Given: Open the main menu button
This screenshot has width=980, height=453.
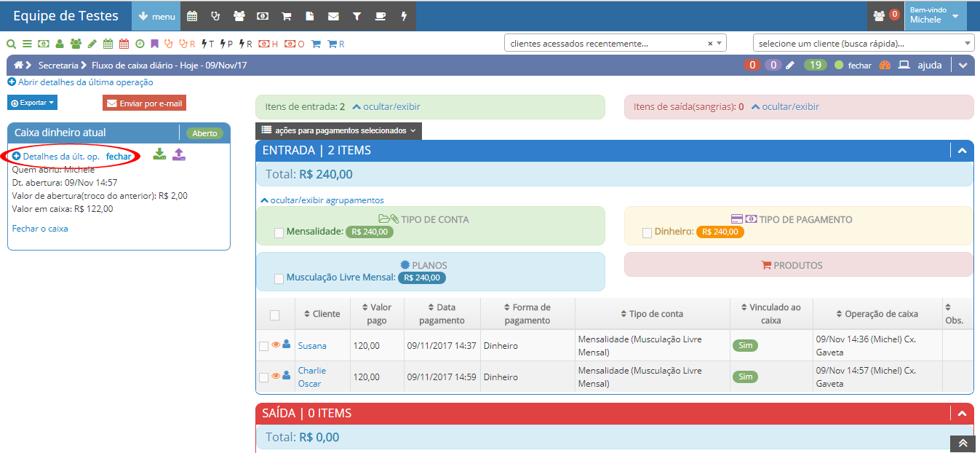Looking at the screenshot, I should pyautogui.click(x=156, y=15).
